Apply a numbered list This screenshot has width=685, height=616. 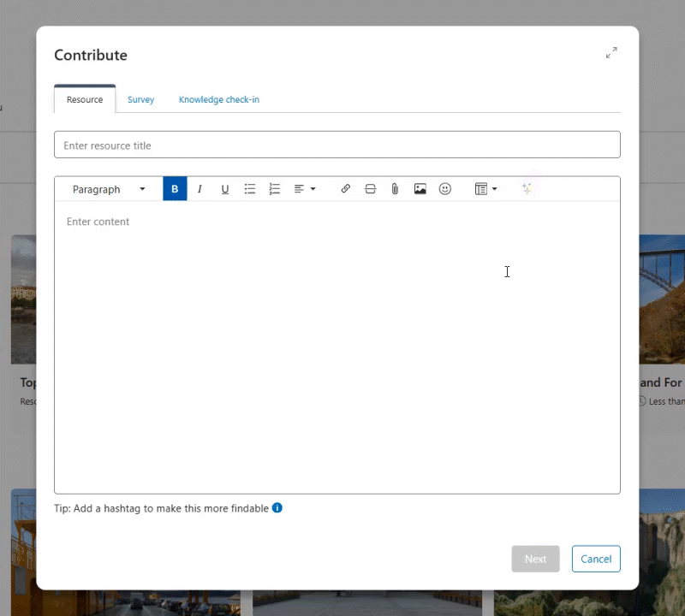click(x=275, y=188)
